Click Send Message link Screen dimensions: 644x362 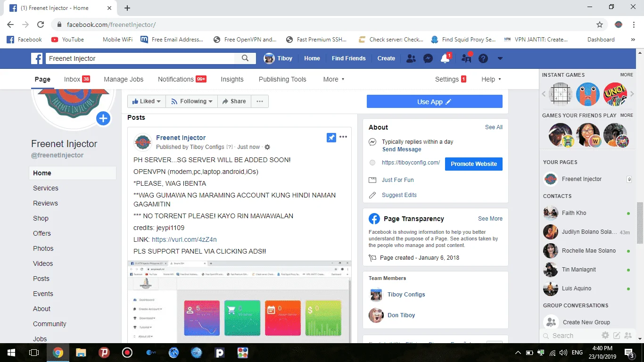(x=402, y=149)
